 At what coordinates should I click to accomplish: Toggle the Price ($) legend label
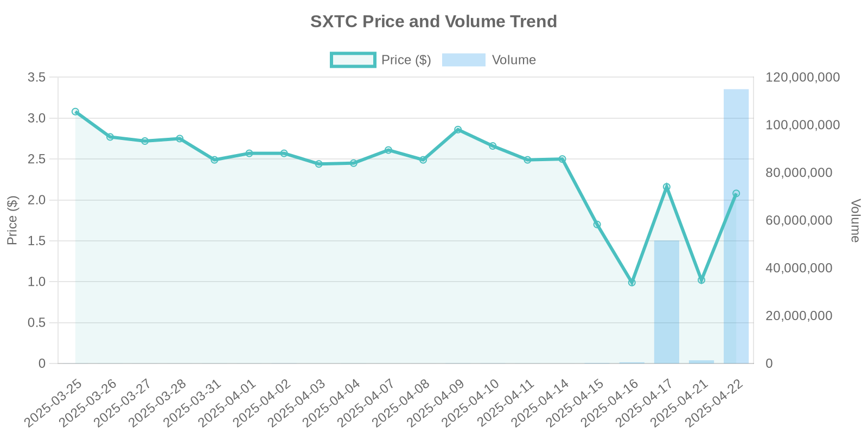[x=406, y=60]
